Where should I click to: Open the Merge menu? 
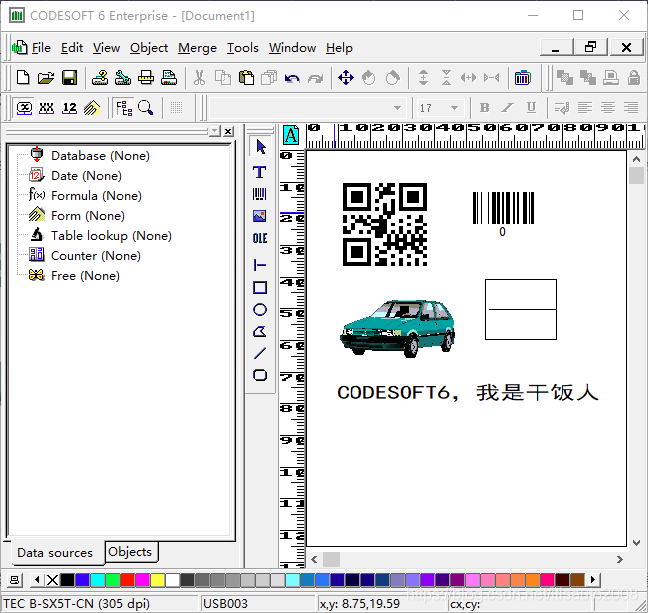coord(197,48)
